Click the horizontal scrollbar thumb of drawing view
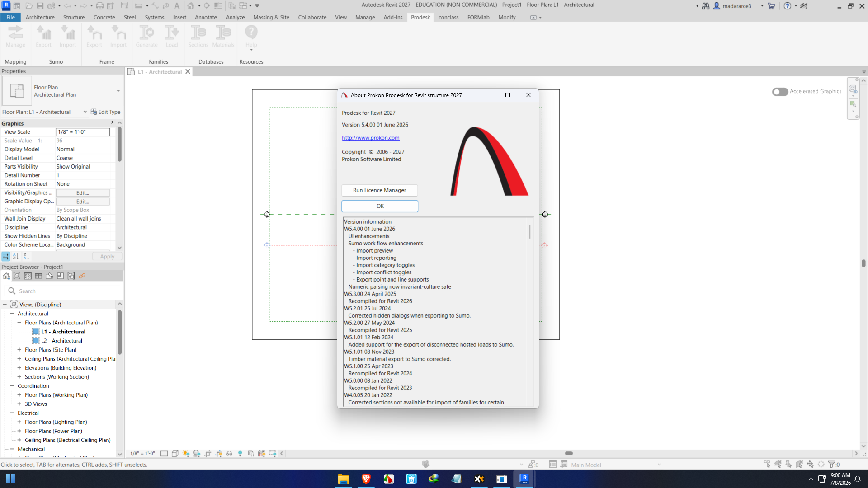This screenshot has height=488, width=868. pyautogui.click(x=569, y=453)
